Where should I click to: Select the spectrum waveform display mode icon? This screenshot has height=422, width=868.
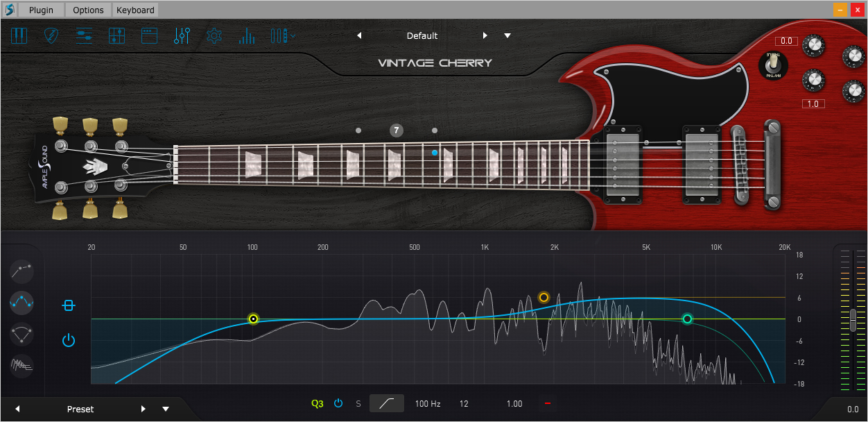pos(21,365)
